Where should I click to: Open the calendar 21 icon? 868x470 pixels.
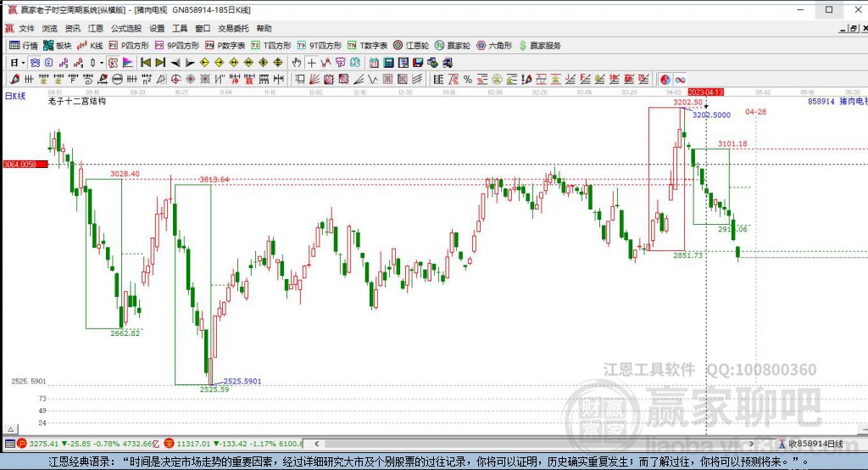[374, 63]
